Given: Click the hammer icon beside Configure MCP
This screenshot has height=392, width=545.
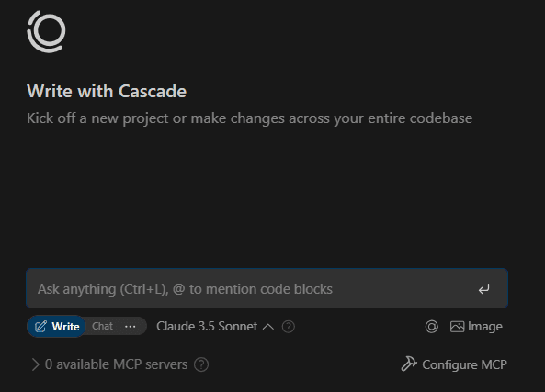Looking at the screenshot, I should click(409, 364).
